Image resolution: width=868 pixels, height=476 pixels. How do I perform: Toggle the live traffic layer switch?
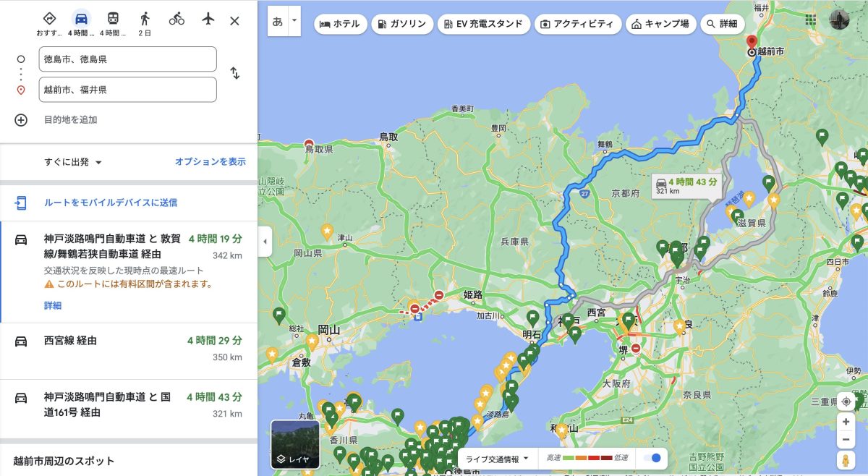(x=652, y=459)
